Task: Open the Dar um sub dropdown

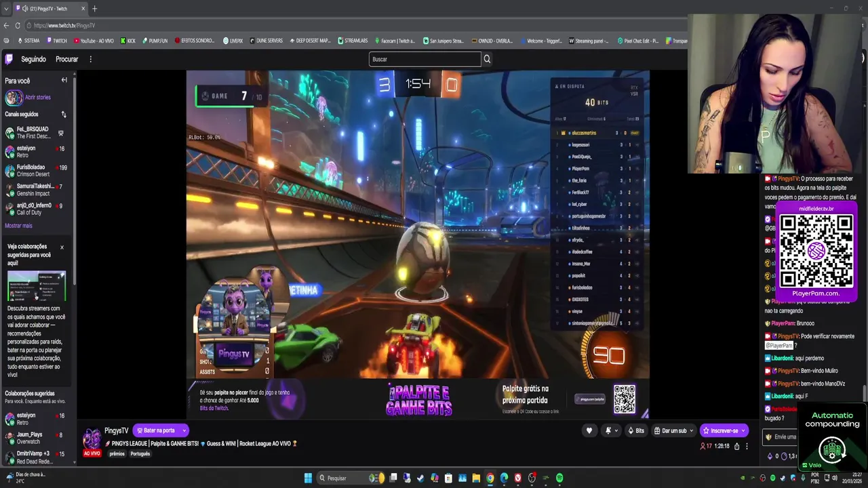Action: pyautogui.click(x=673, y=430)
